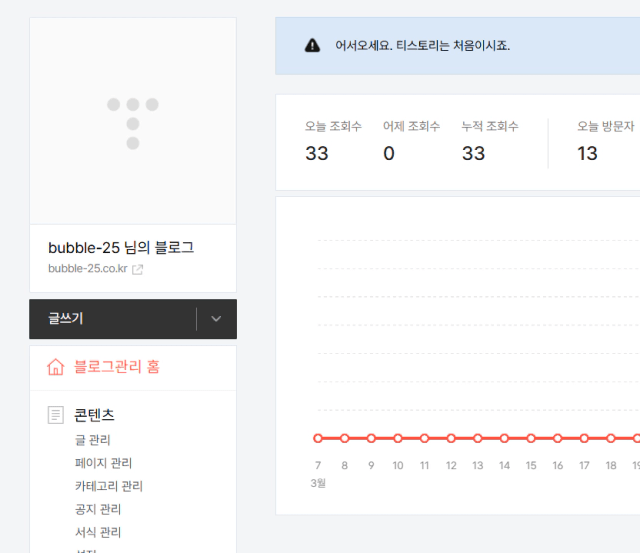Image resolution: width=640 pixels, height=553 pixels.
Task: Click the 오늘 조회수 value 33
Action: coord(317,154)
